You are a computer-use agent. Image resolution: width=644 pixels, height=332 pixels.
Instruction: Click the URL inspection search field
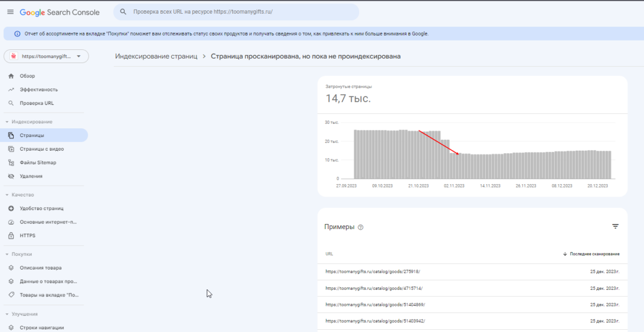coord(235,12)
